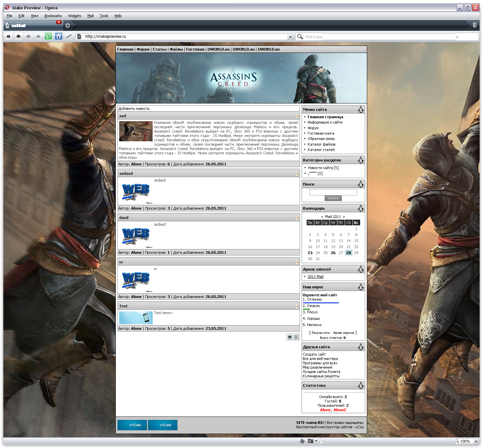Viewport: 483px width, 448px height.
Task: Click the camera icon in status bar
Action: click(311, 441)
